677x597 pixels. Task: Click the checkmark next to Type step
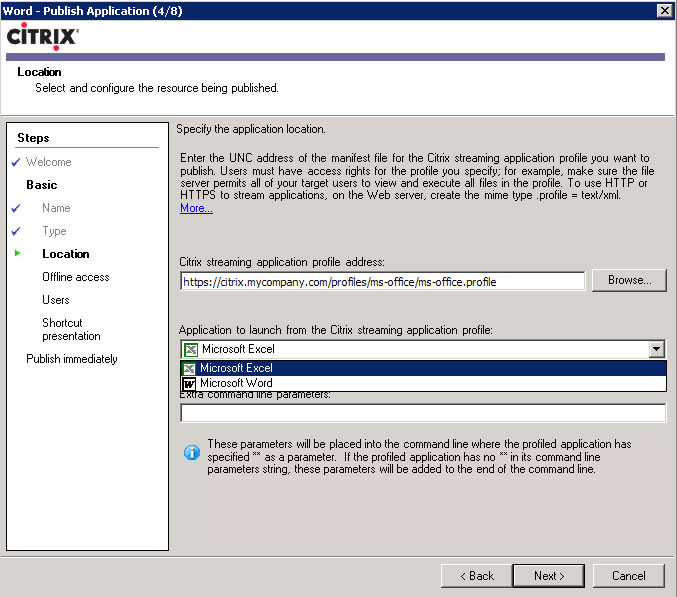tap(16, 231)
